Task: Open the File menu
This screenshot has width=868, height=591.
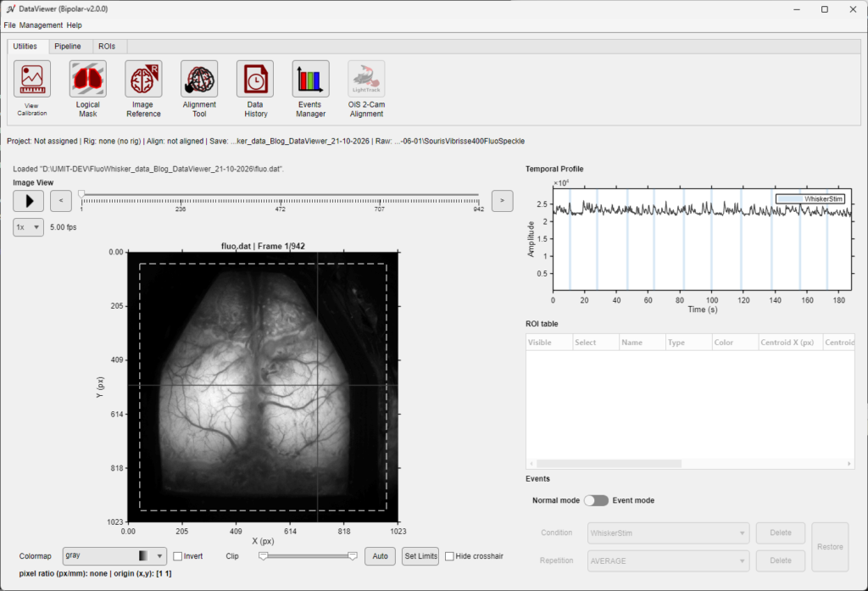Action: click(x=9, y=25)
